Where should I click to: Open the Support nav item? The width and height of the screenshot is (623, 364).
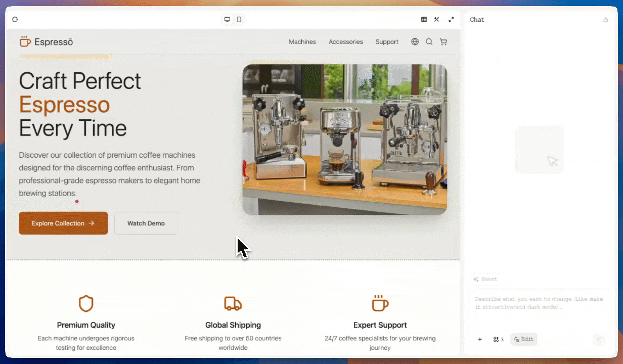(x=387, y=42)
